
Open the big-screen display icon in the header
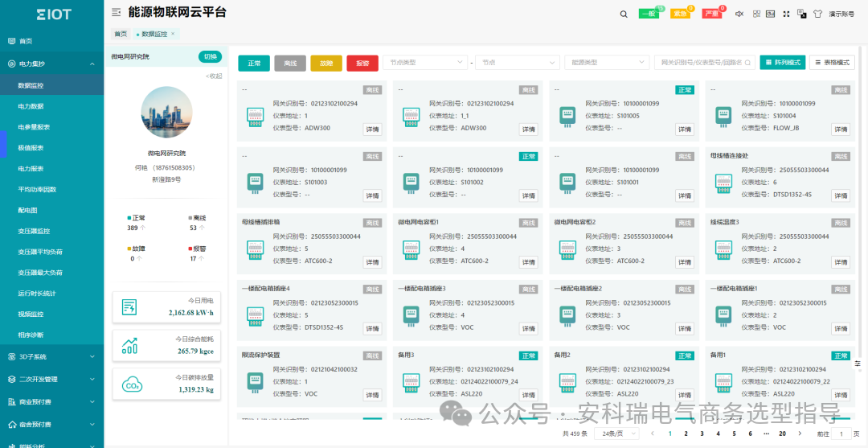770,14
